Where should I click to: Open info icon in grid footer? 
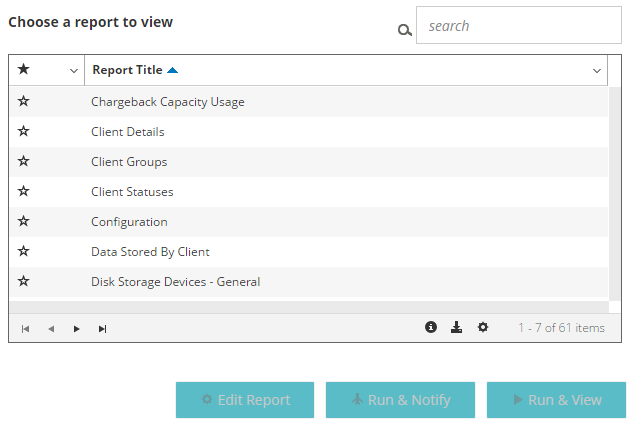tap(431, 327)
